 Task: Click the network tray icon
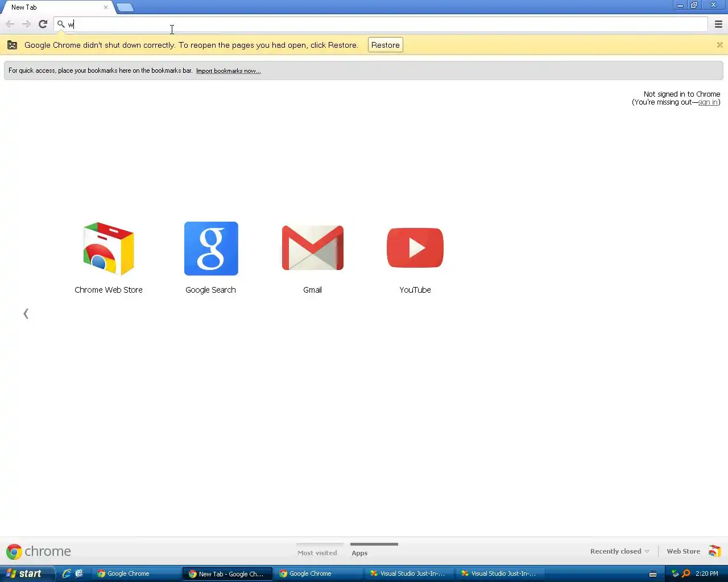(x=675, y=573)
